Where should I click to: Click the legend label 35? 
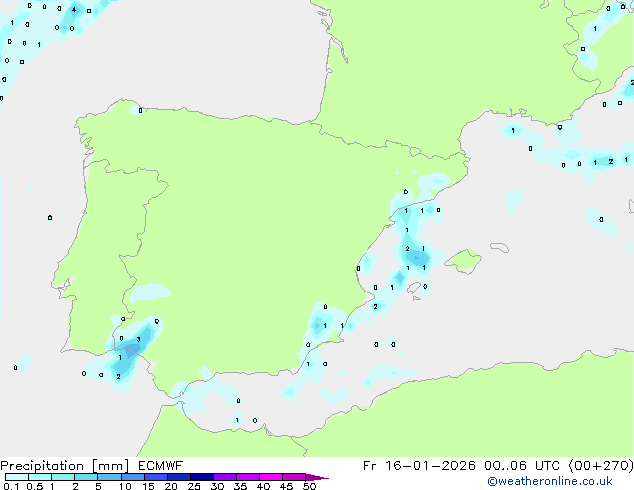tap(240, 486)
